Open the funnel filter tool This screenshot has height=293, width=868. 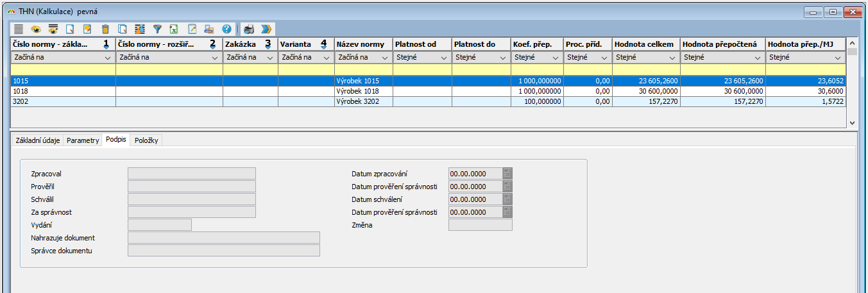[157, 29]
